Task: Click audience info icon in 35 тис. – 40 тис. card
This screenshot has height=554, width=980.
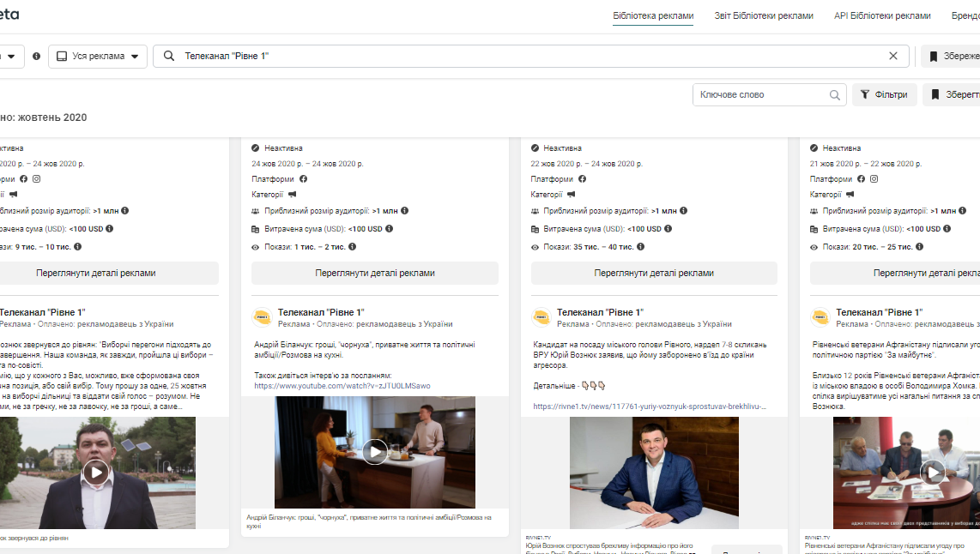Action: click(683, 211)
